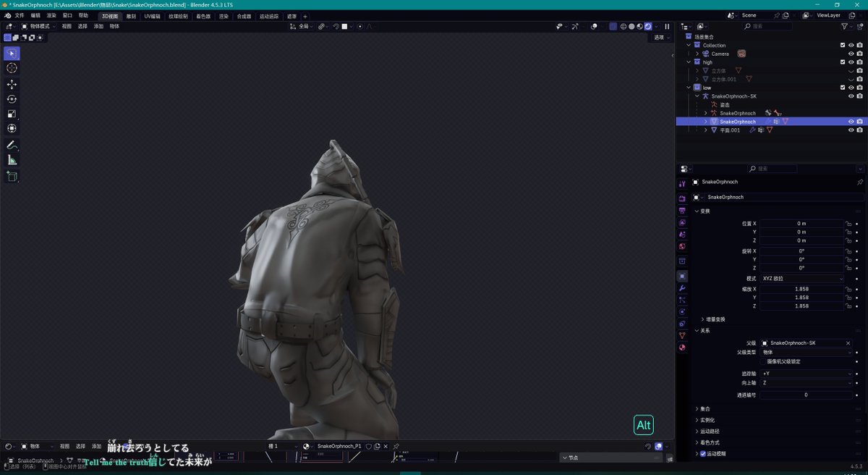Expand the 增量变换 subpanel

tap(713, 319)
